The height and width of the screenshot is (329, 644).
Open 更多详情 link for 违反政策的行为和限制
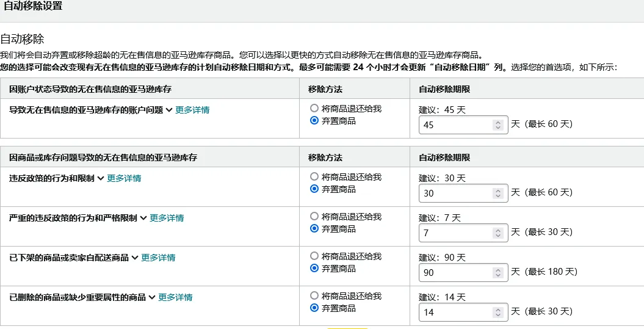click(124, 178)
